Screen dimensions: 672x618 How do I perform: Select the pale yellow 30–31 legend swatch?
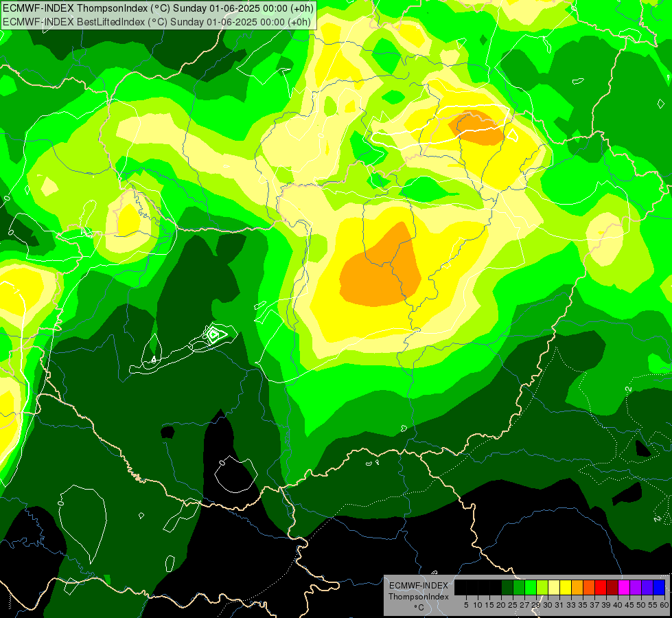point(554,587)
